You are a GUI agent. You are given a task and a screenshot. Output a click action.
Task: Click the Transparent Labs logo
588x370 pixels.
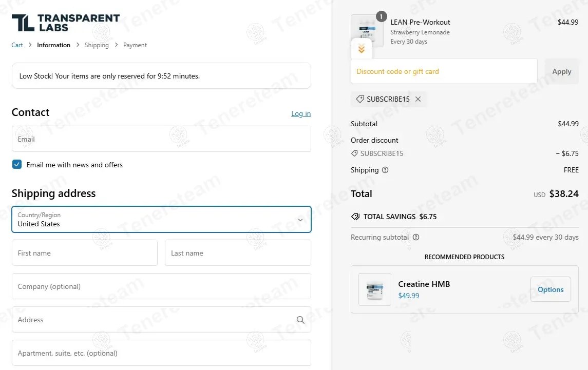(65, 23)
